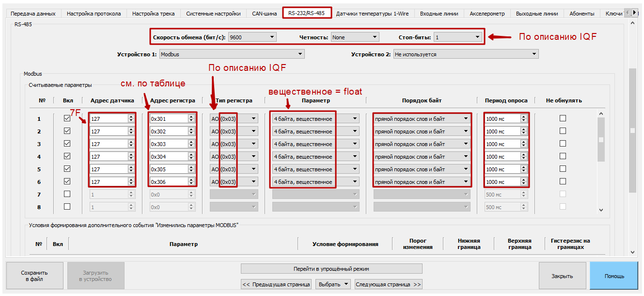Increase Адрес датчика value in row 3

tap(131, 142)
